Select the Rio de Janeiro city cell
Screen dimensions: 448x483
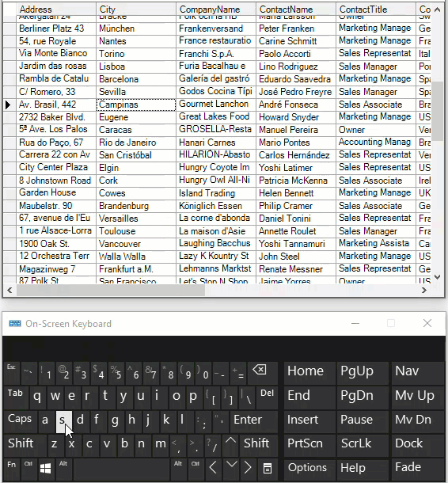(x=136, y=143)
